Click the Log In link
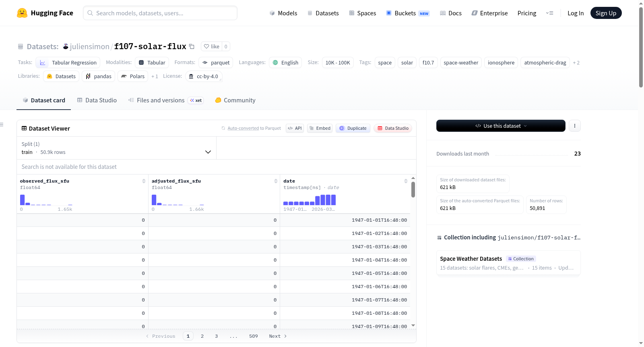This screenshot has height=347, width=644. (576, 13)
